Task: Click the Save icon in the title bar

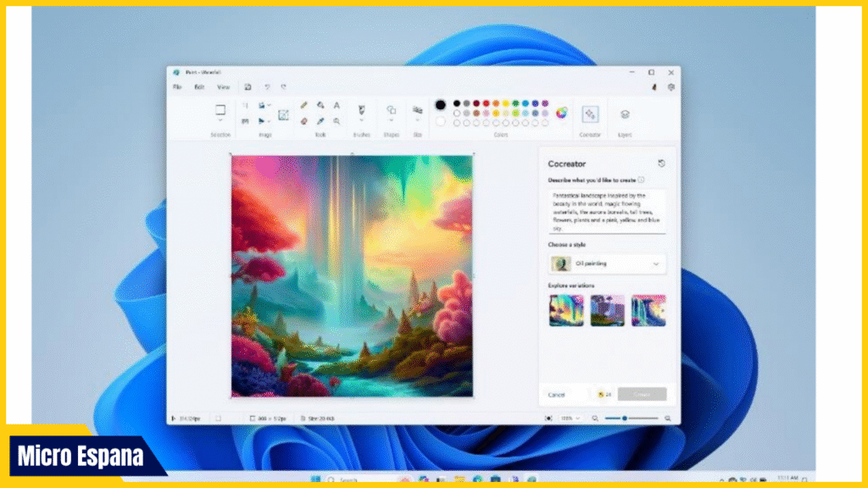Action: pos(248,86)
